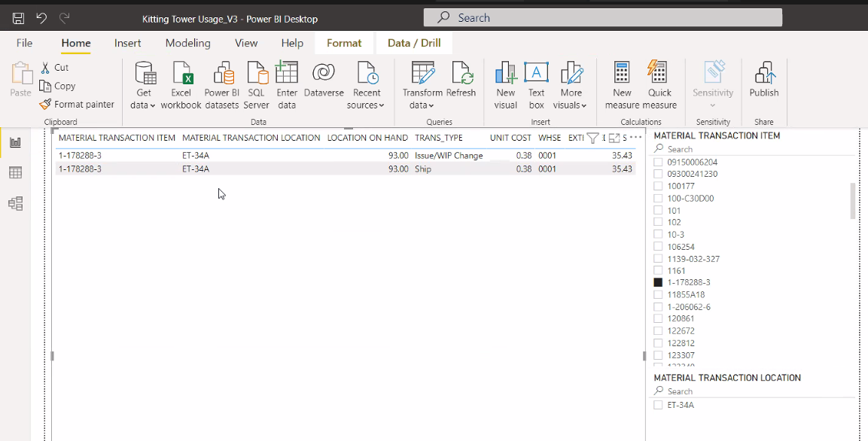Switch to the Format ribbon tab
Screen dimensions: 868x441
pos(344,43)
